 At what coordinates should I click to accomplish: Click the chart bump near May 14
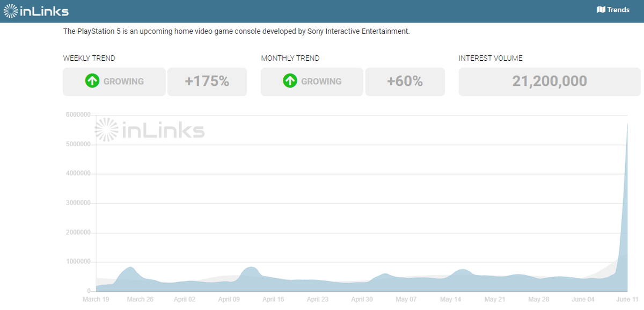(x=462, y=271)
